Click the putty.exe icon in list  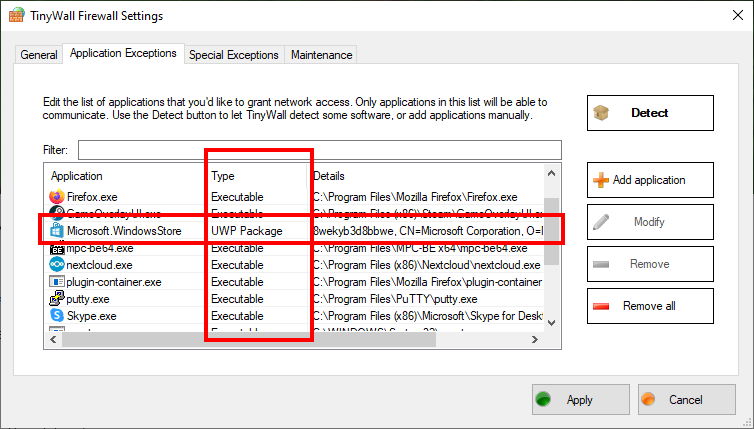coord(57,299)
